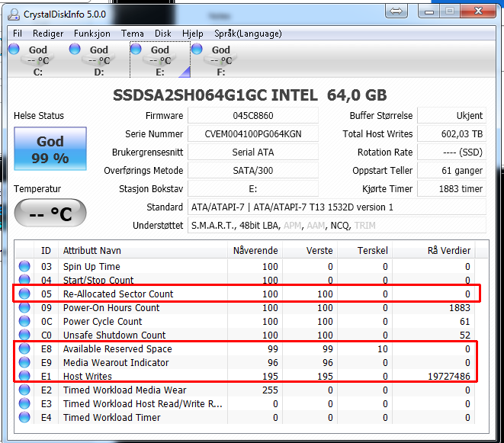Open the Rediger menu
504x443 pixels.
click(48, 34)
